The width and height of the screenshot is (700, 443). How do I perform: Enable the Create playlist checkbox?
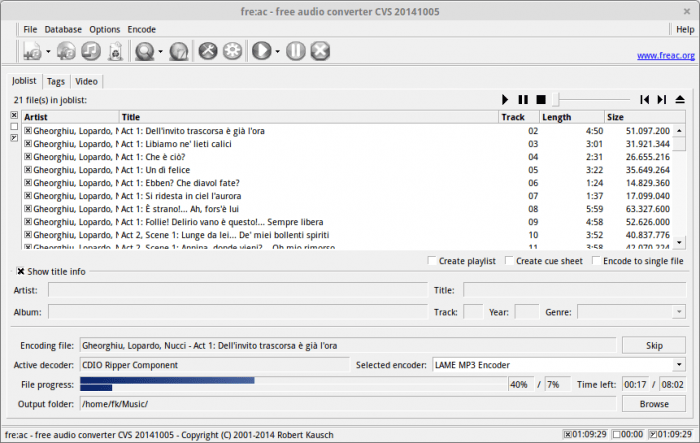click(432, 261)
